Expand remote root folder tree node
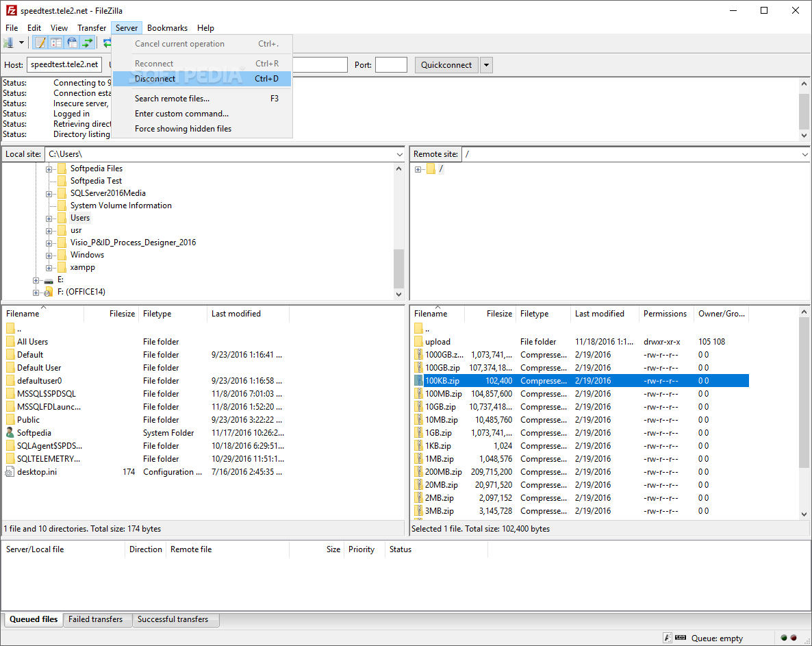812x646 pixels. tap(418, 169)
